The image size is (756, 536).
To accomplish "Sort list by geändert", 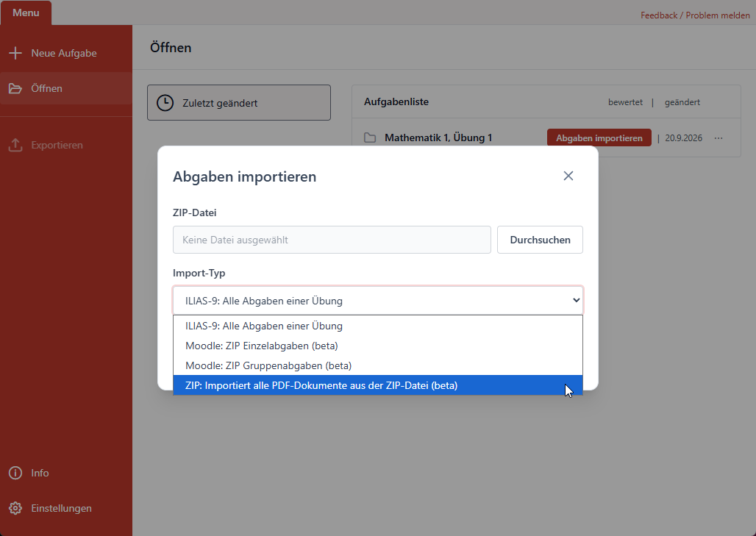I will coord(682,102).
